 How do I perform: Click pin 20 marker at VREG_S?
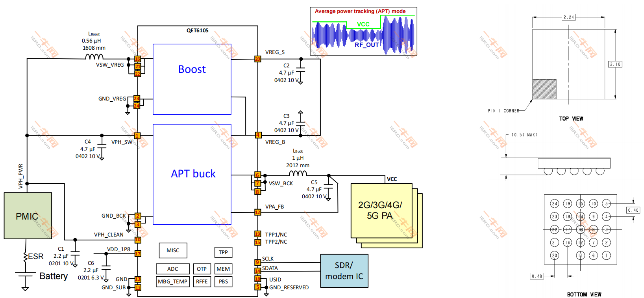(x=257, y=59)
